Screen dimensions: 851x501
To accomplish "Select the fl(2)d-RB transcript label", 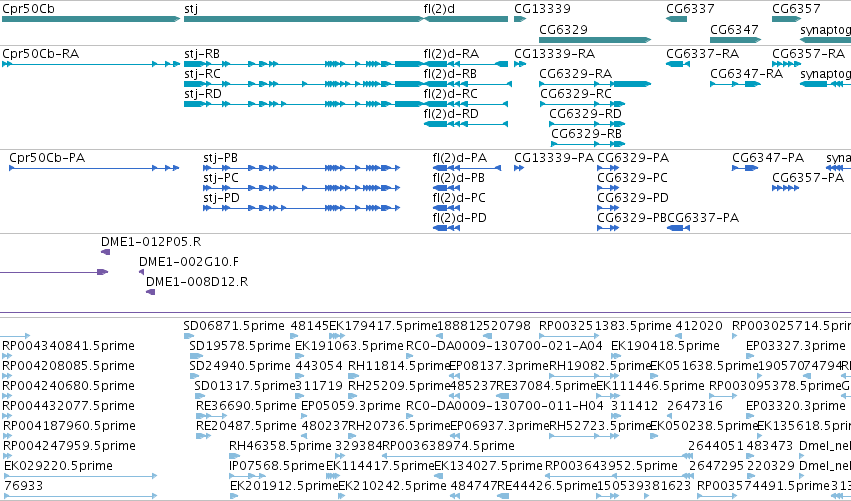I will pyautogui.click(x=450, y=74).
